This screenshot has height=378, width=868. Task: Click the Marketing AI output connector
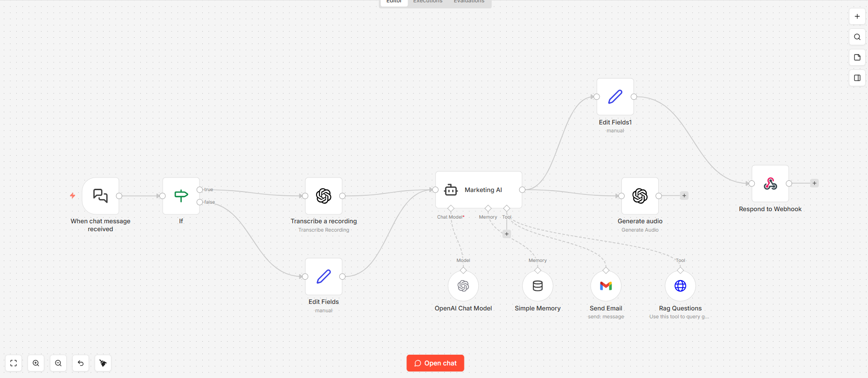click(x=522, y=190)
